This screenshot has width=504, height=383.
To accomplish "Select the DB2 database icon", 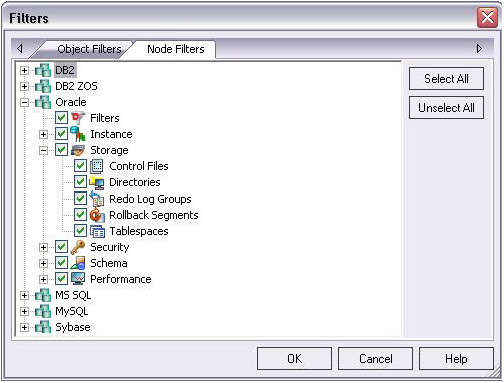I will [x=43, y=70].
